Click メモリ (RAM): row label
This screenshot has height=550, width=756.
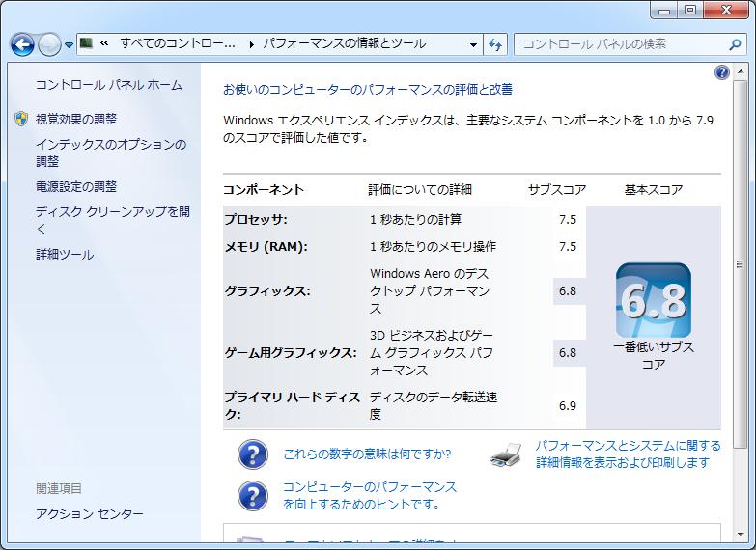pyautogui.click(x=266, y=246)
